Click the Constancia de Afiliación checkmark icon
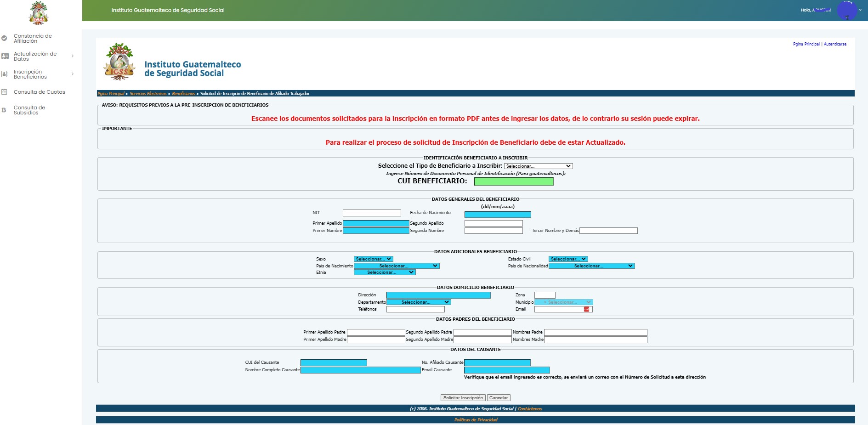The width and height of the screenshot is (868, 425). pos(5,39)
